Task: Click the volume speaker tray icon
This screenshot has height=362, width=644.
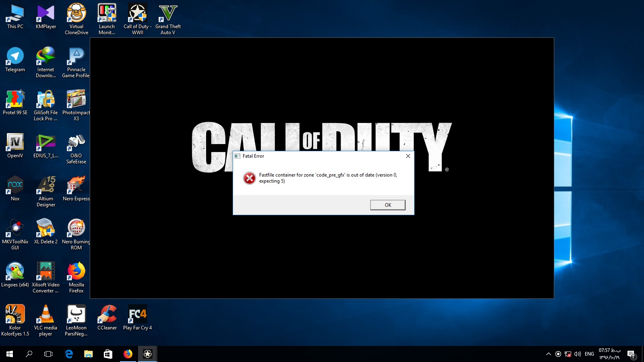Action: (x=578, y=354)
